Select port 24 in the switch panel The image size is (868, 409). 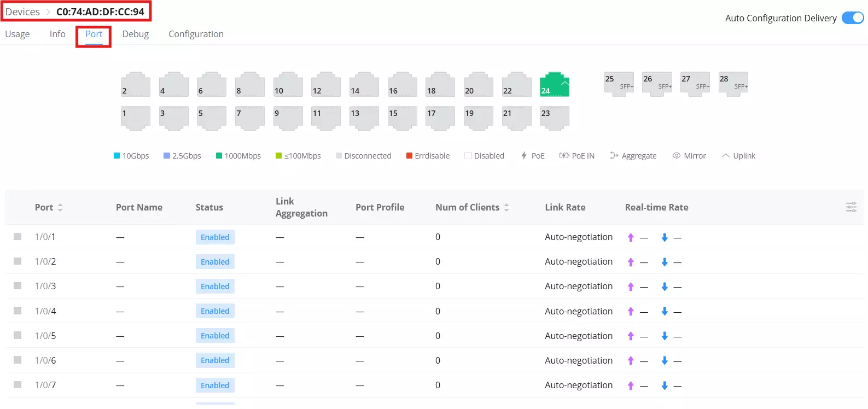pyautogui.click(x=554, y=84)
